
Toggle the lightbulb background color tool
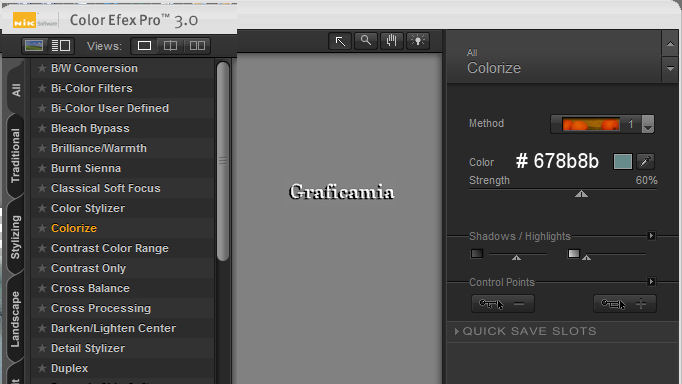[418, 41]
